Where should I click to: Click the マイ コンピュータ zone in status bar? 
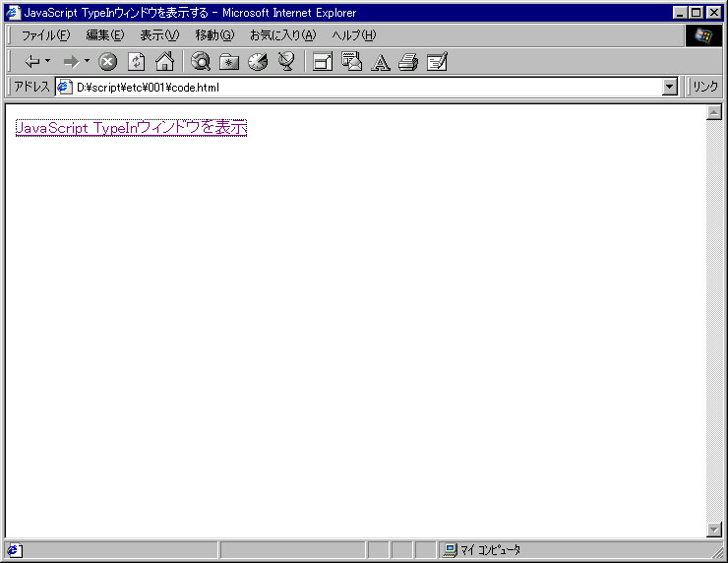click(482, 550)
